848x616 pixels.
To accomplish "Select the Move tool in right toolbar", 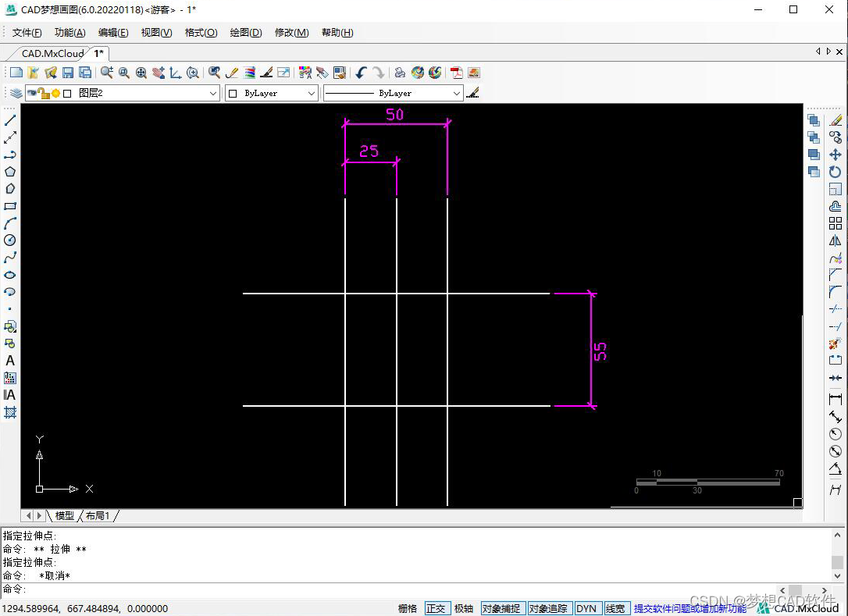I will [x=836, y=155].
